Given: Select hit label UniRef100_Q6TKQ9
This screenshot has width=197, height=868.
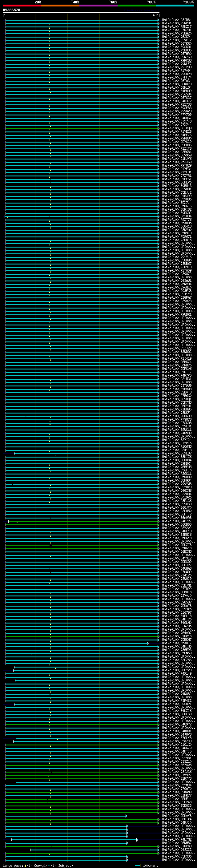Looking at the screenshot, I should 177,128.
